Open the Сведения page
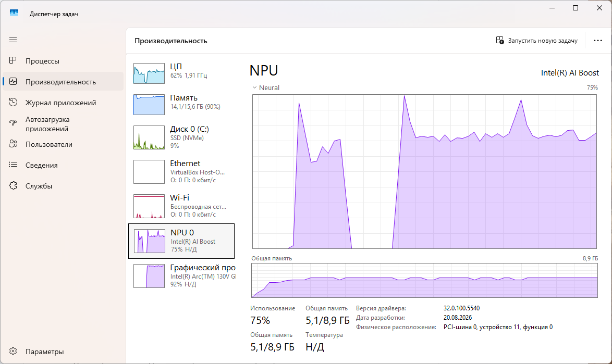The image size is (612, 364). [63, 165]
